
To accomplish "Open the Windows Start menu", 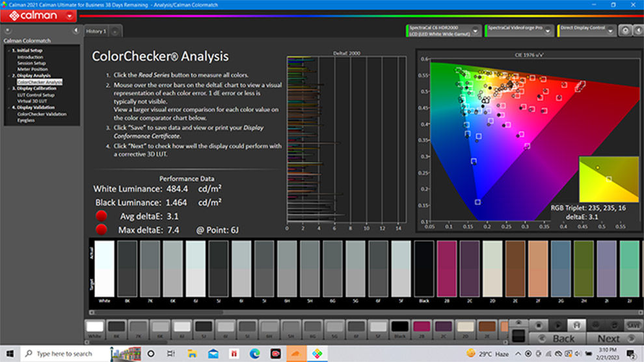I will tap(10, 354).
